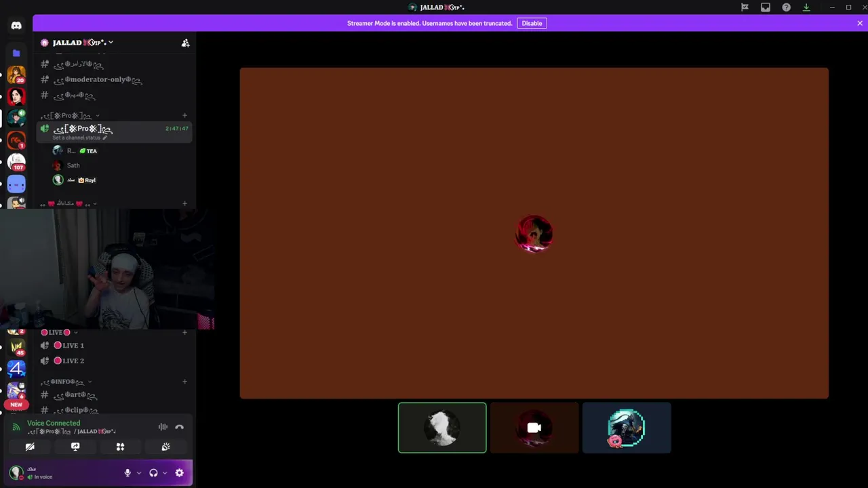The width and height of the screenshot is (868, 488).
Task: Select the Pro voice channel row
Action: tap(114, 132)
